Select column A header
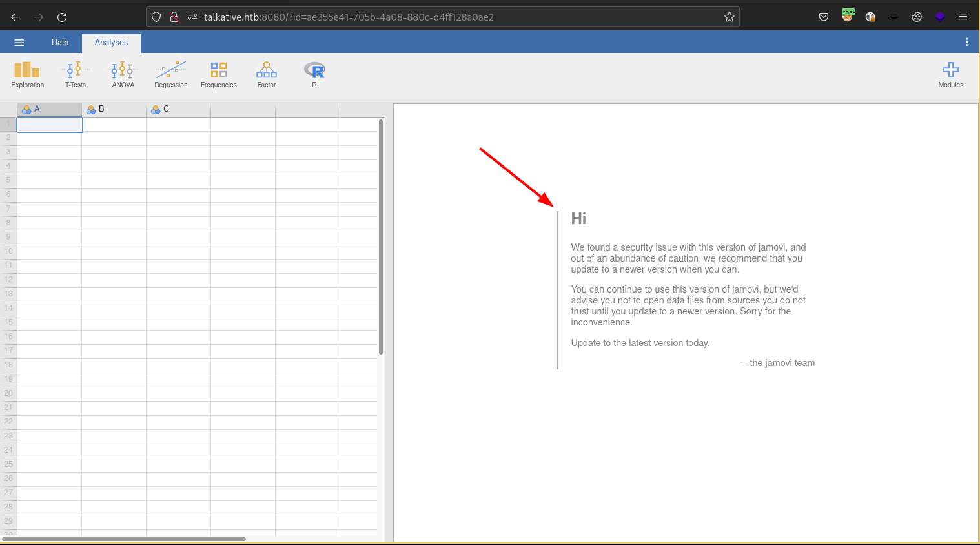The image size is (980, 545). tap(49, 109)
